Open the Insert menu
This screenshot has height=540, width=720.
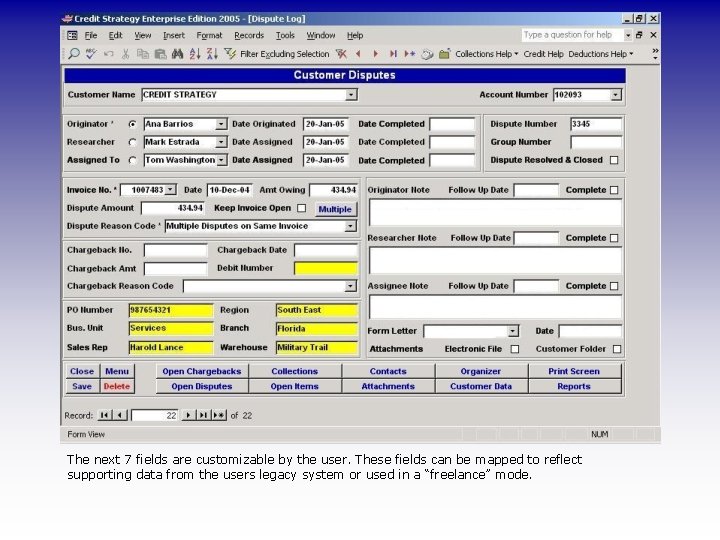(174, 35)
